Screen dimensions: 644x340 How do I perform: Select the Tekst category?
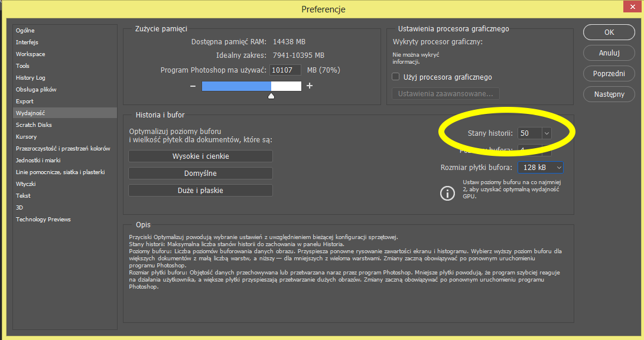click(23, 195)
